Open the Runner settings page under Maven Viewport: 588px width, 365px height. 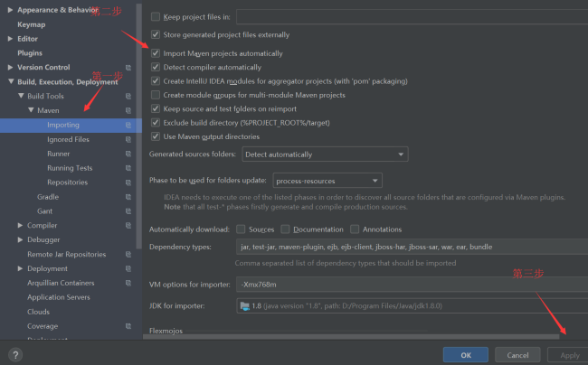[58, 154]
